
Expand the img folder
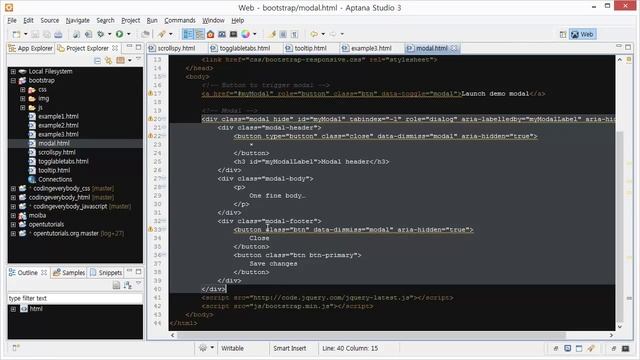(x=23, y=98)
